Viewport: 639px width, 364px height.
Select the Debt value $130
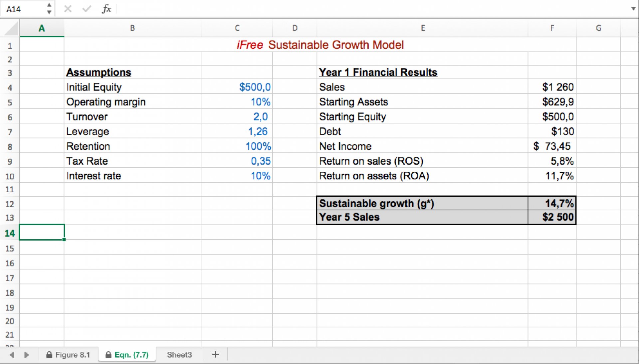coord(552,131)
